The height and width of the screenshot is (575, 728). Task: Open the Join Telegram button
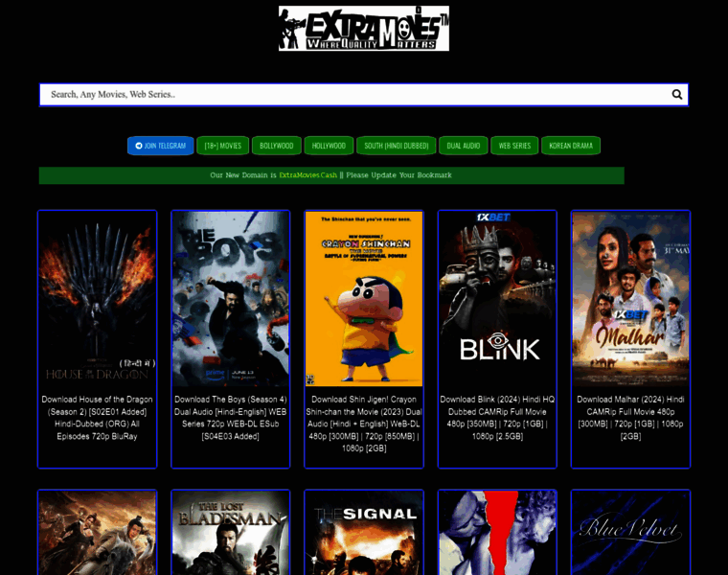161,146
